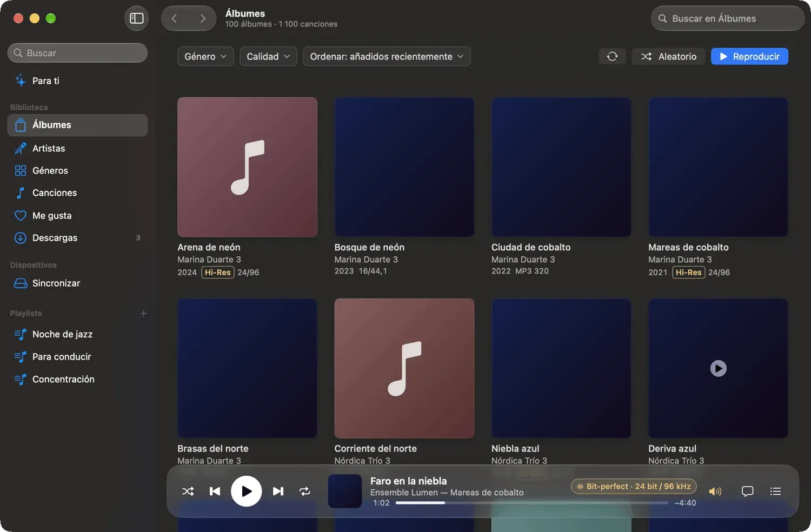Open the Corriente del norte album cover
Image resolution: width=811 pixels, height=532 pixels.
pos(404,368)
